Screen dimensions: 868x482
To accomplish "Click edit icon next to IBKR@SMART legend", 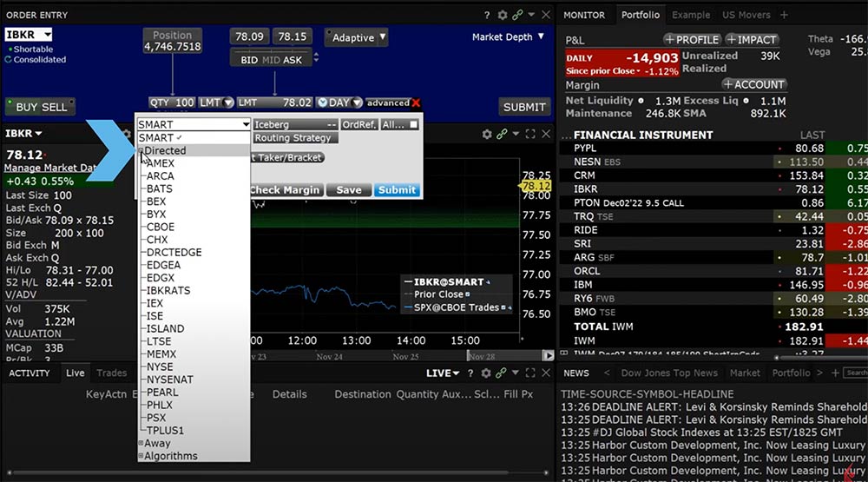I will (x=488, y=282).
